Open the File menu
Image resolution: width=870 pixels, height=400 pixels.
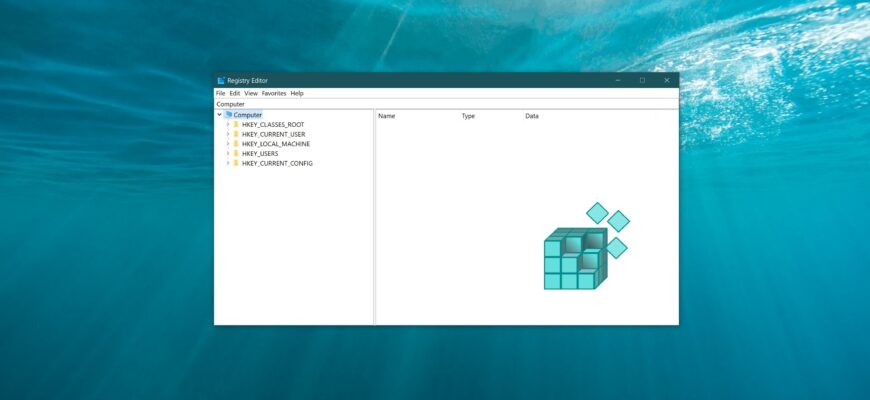(x=220, y=93)
